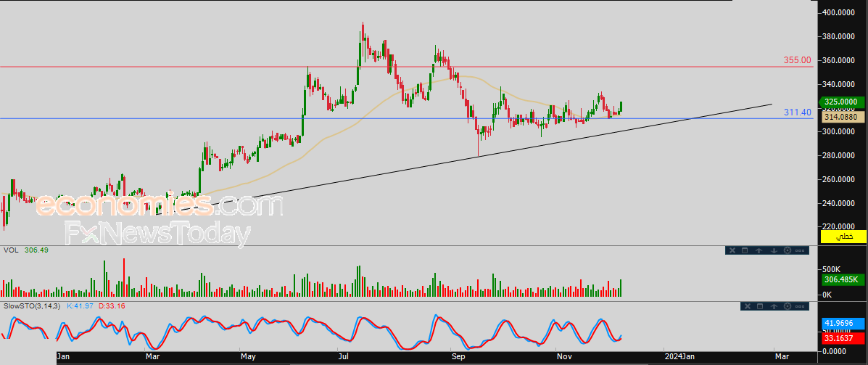
Task: Open SlowSTO panel settings gear
Action: [788, 306]
